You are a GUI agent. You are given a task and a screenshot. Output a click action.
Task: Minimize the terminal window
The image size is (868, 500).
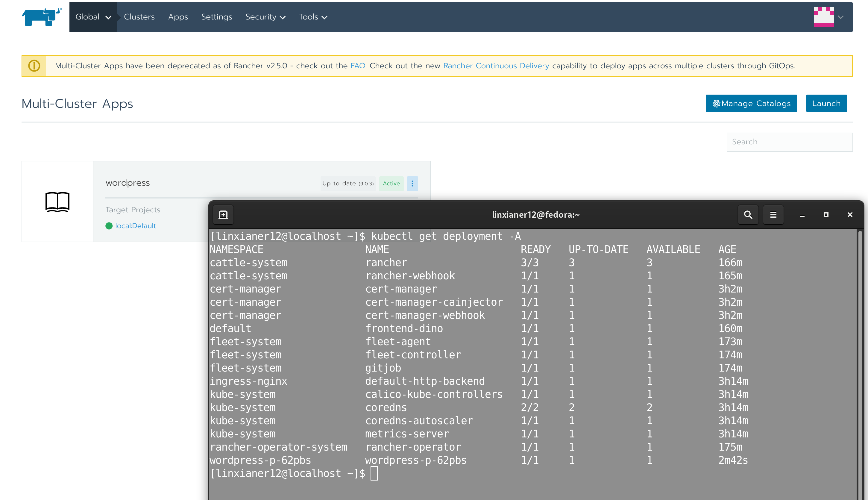tap(802, 215)
